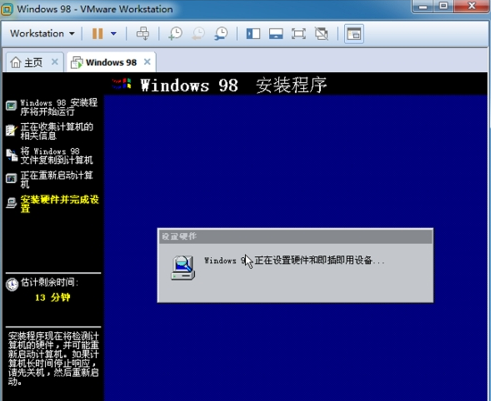The image size is (491, 401).
Task: Close the Windows 98 tab
Action: pyautogui.click(x=147, y=62)
